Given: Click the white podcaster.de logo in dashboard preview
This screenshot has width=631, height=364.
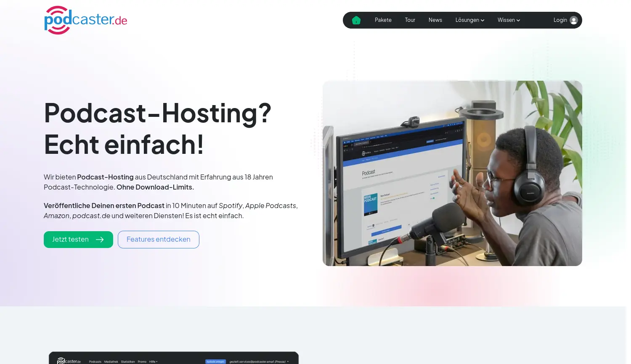Looking at the screenshot, I should coord(69,361).
